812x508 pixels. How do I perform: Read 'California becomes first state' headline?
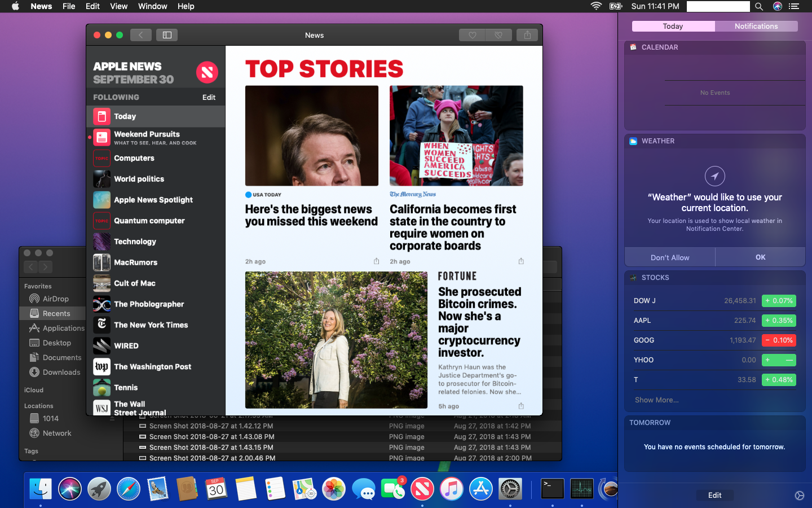pos(453,227)
